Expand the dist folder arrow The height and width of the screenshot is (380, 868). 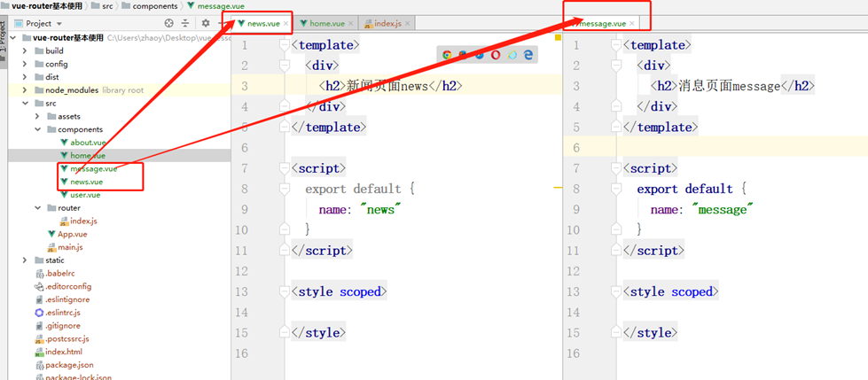coord(24,77)
